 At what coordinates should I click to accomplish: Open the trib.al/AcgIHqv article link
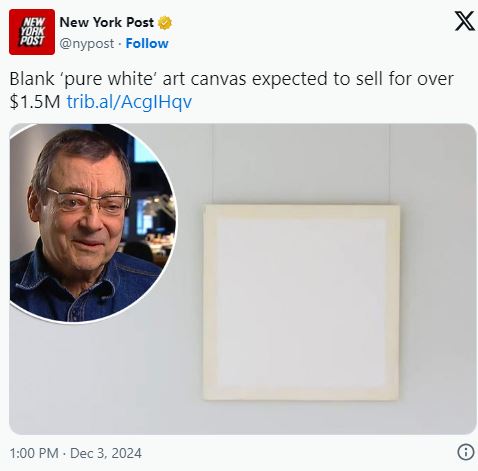point(129,102)
